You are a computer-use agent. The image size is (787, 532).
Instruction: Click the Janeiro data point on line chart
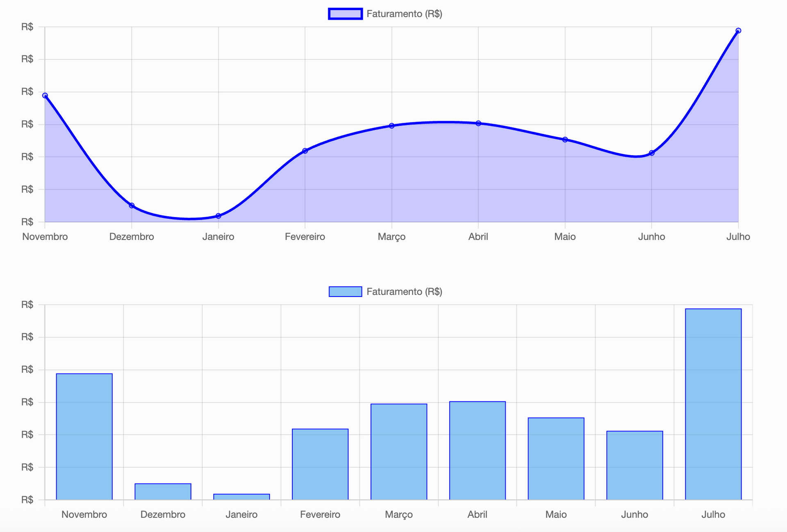218,216
